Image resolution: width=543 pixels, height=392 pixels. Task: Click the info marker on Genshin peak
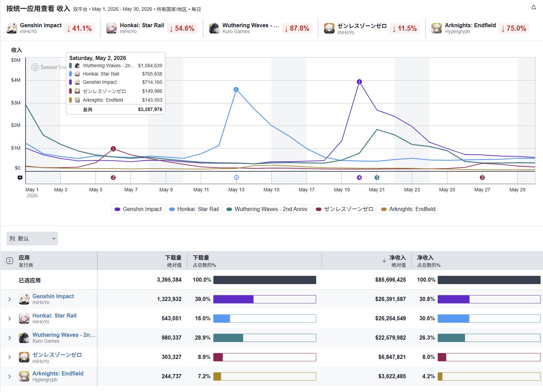pos(359,82)
